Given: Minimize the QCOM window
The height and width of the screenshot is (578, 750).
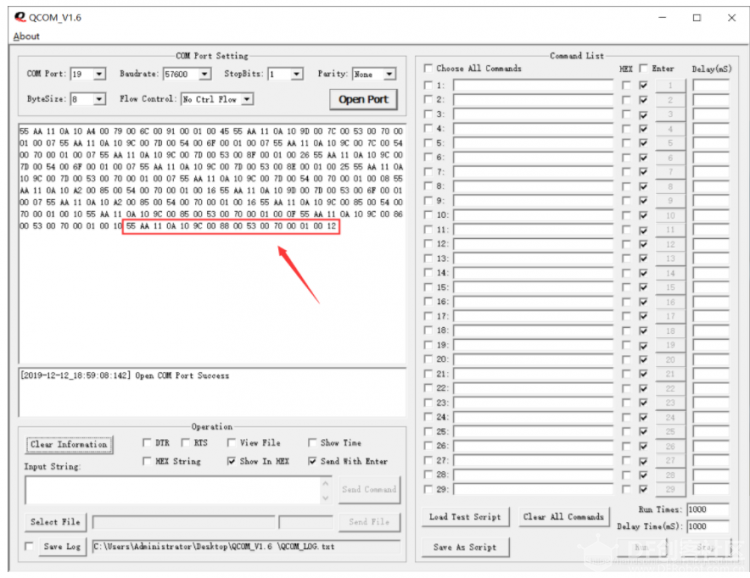Looking at the screenshot, I should tap(662, 18).
